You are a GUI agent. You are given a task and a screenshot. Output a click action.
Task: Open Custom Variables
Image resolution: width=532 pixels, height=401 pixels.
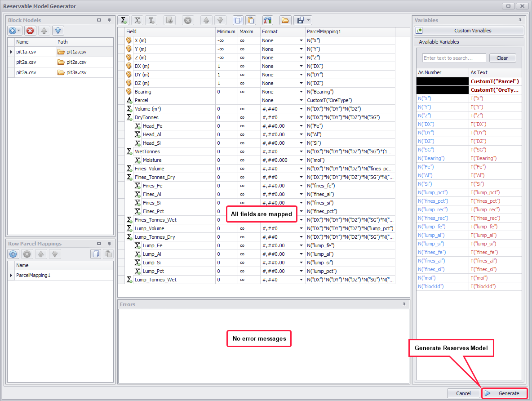(x=469, y=31)
